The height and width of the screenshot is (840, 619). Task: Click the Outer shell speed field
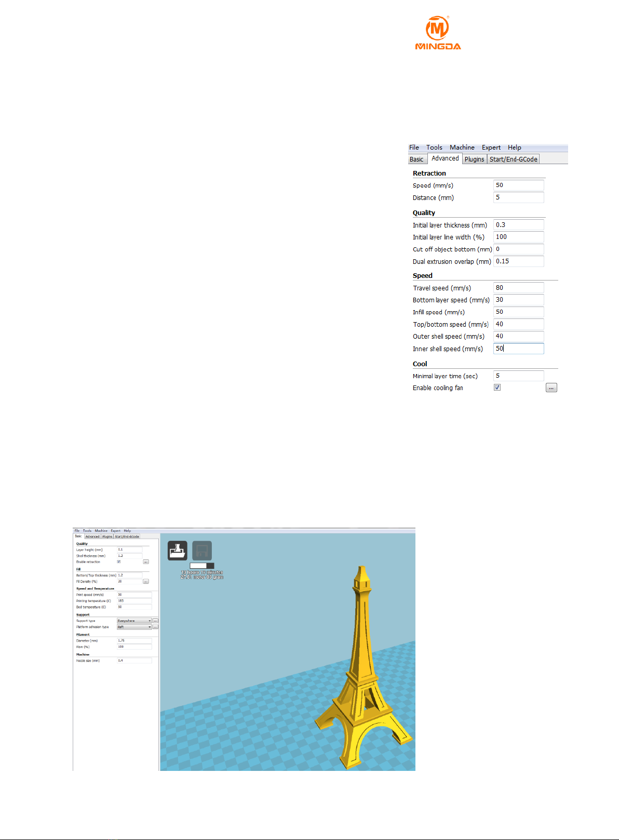518,336
